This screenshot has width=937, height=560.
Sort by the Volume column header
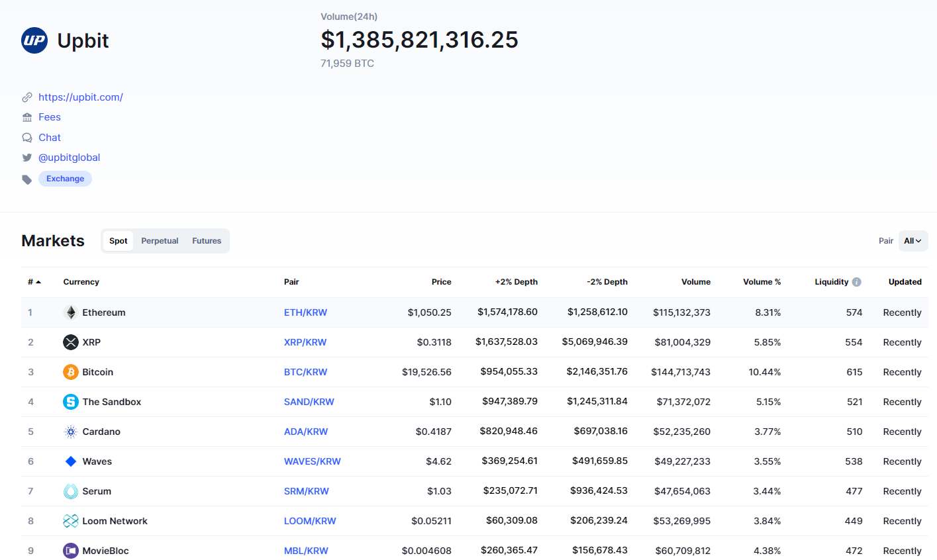(696, 282)
